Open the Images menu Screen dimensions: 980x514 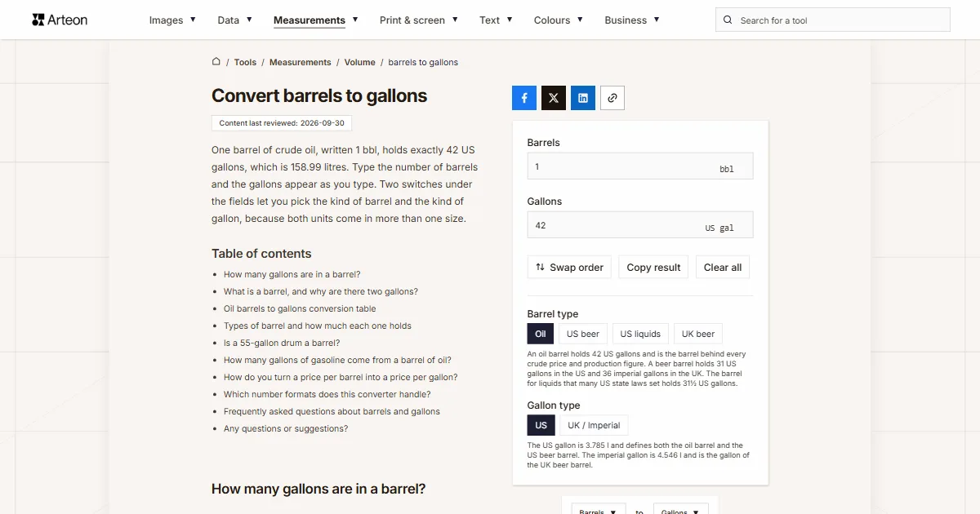pos(172,20)
